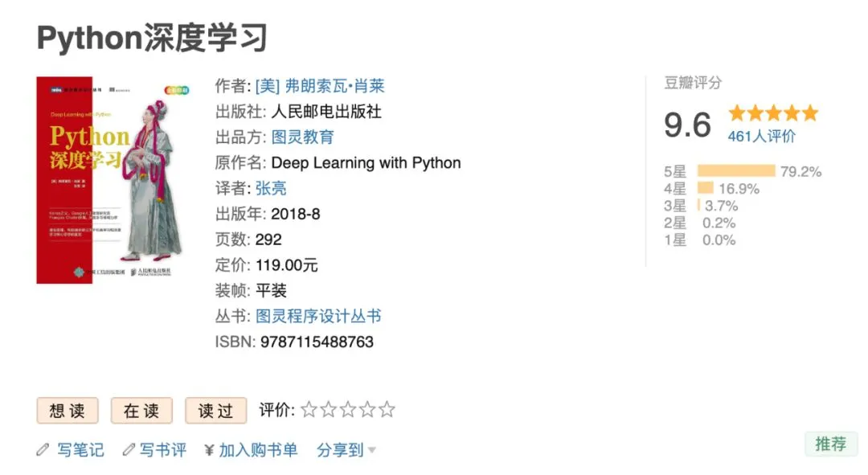Viewport: 868px width, 475px height.
Task: Rate the book four stars
Action: (x=367, y=410)
